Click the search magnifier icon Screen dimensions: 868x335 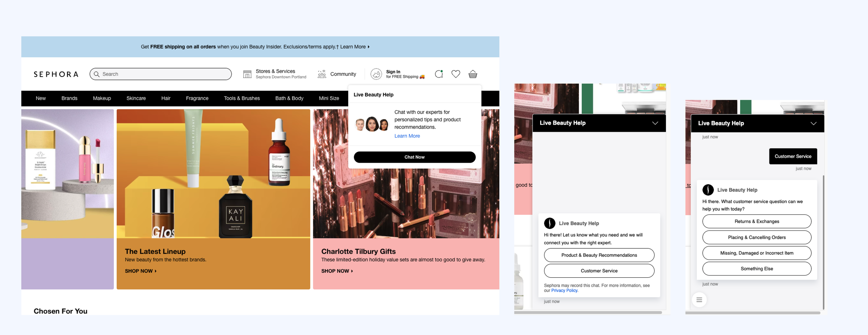(97, 74)
